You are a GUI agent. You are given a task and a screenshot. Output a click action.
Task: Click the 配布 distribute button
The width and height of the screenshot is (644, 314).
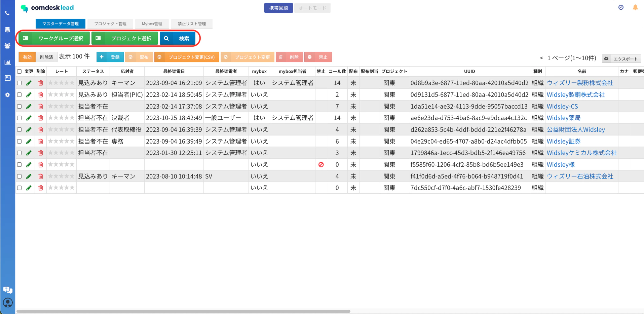(139, 57)
